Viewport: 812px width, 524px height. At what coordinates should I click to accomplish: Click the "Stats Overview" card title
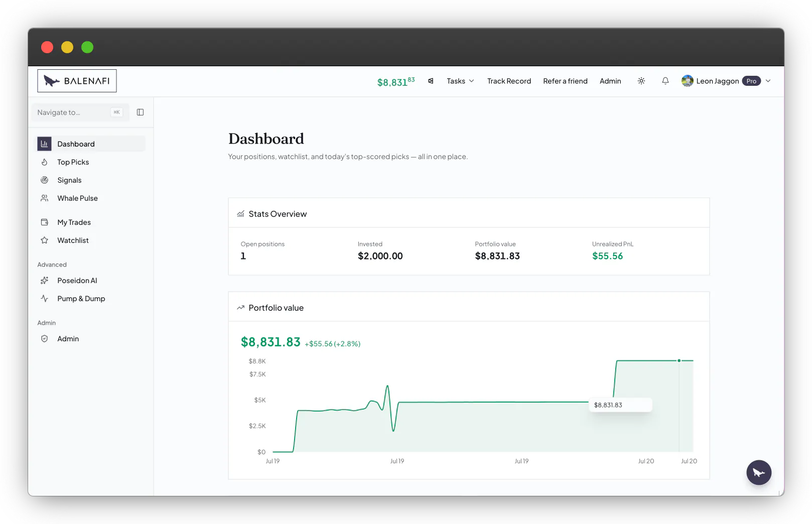click(x=278, y=214)
